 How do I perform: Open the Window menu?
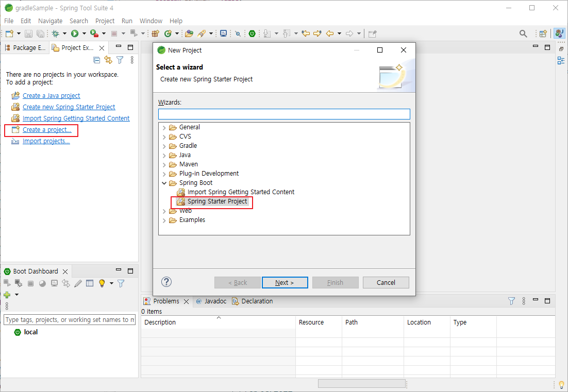[151, 21]
